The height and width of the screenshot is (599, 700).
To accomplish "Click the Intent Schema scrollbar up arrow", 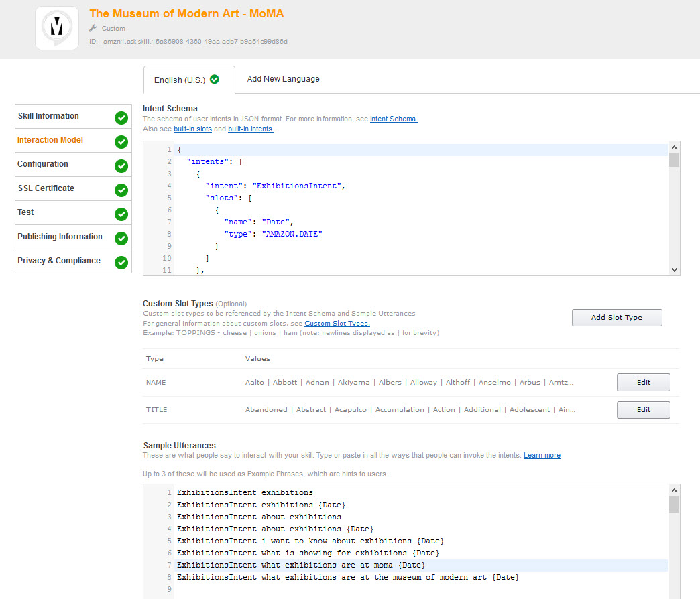I will [674, 147].
